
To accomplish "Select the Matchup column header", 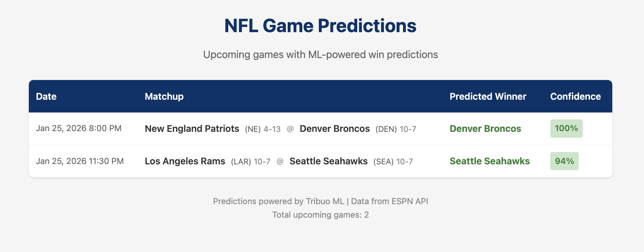I will (x=164, y=96).
